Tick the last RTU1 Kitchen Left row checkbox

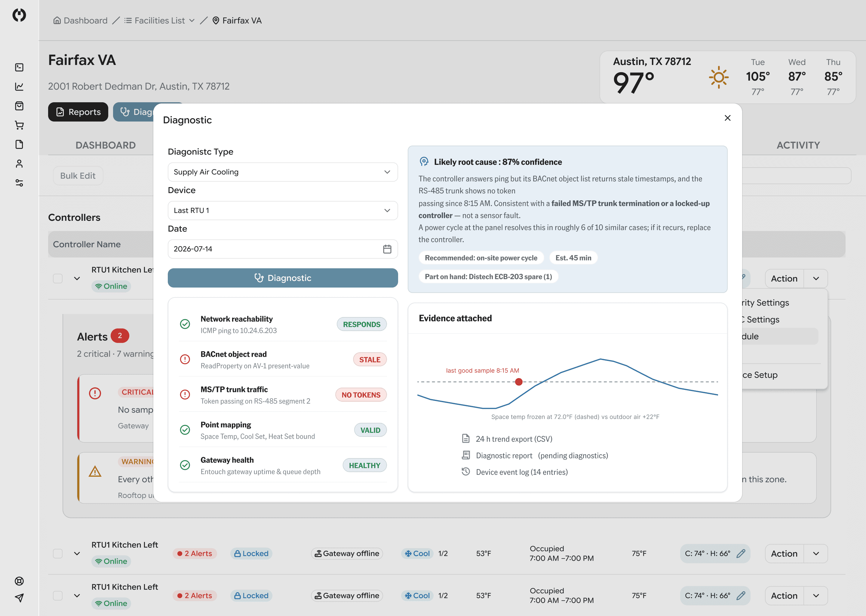[58, 596]
